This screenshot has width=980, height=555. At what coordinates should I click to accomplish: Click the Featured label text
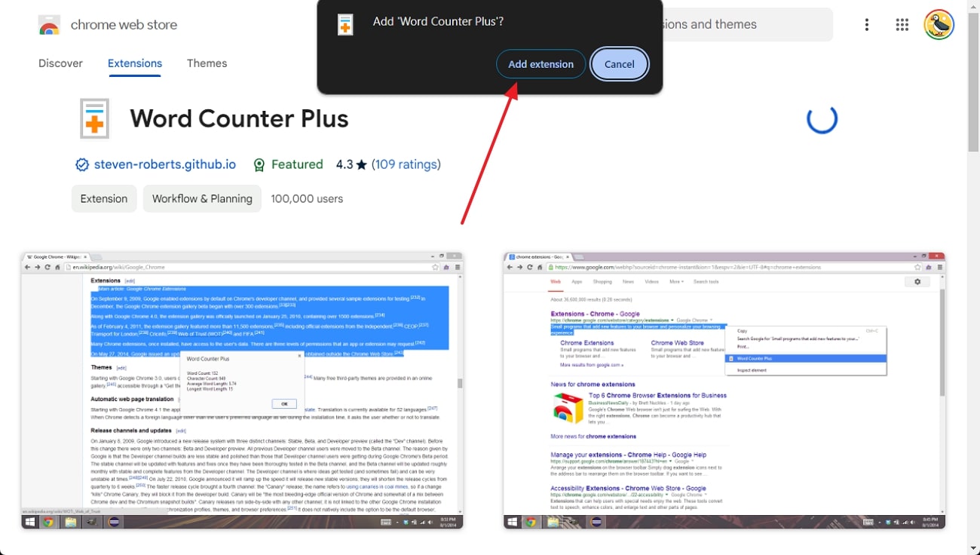[297, 164]
